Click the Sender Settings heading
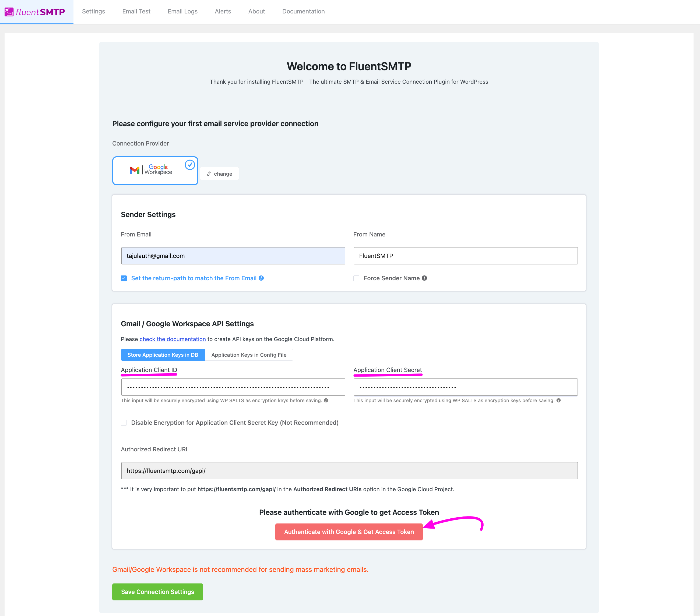The height and width of the screenshot is (616, 700). click(x=148, y=215)
